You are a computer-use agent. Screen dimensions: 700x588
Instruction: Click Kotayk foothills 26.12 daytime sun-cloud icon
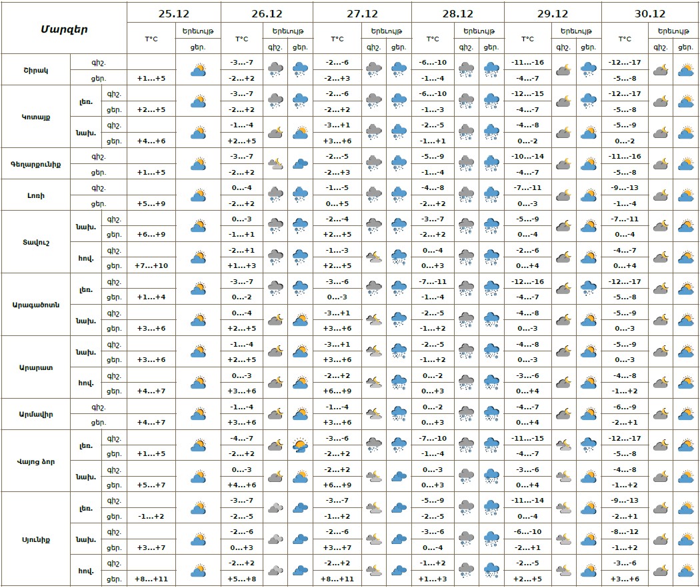point(301,132)
